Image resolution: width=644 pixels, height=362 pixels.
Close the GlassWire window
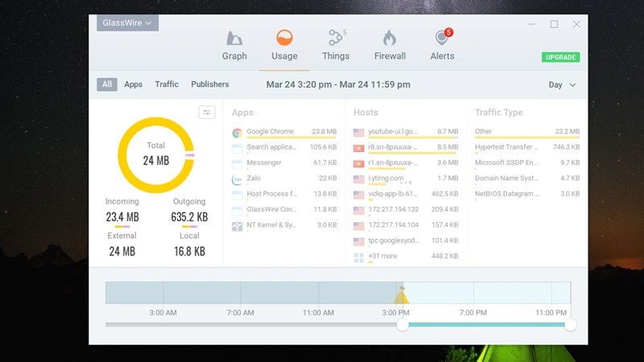tap(576, 24)
